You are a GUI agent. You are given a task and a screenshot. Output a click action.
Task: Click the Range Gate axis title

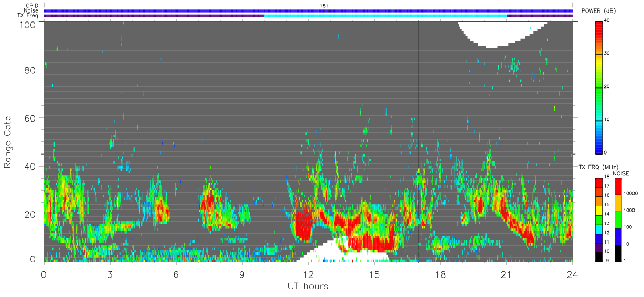(8, 142)
